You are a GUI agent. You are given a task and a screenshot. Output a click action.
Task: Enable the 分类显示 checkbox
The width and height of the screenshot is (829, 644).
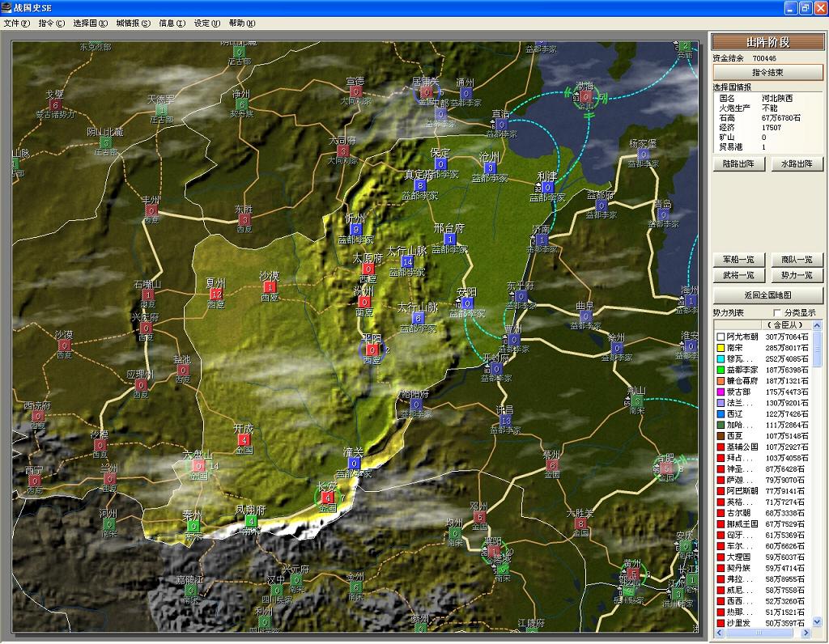click(778, 312)
